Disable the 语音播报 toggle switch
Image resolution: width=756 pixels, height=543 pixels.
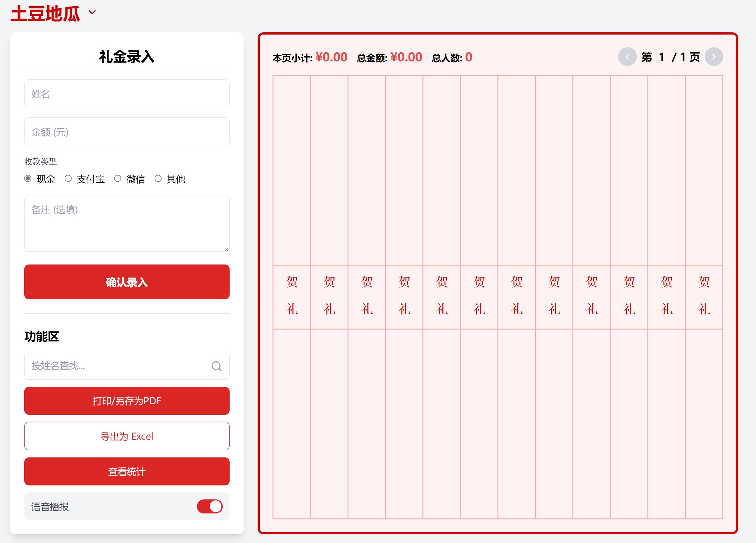point(209,506)
